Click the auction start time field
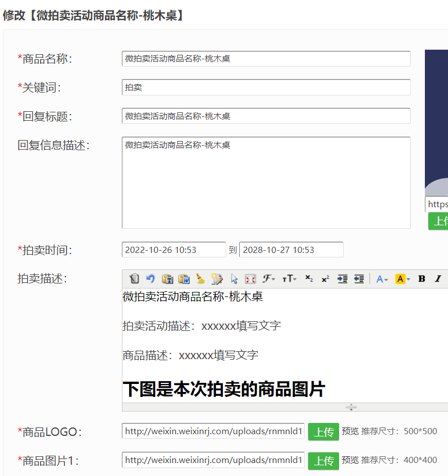Screen dimensions: 448x476 (174, 250)
